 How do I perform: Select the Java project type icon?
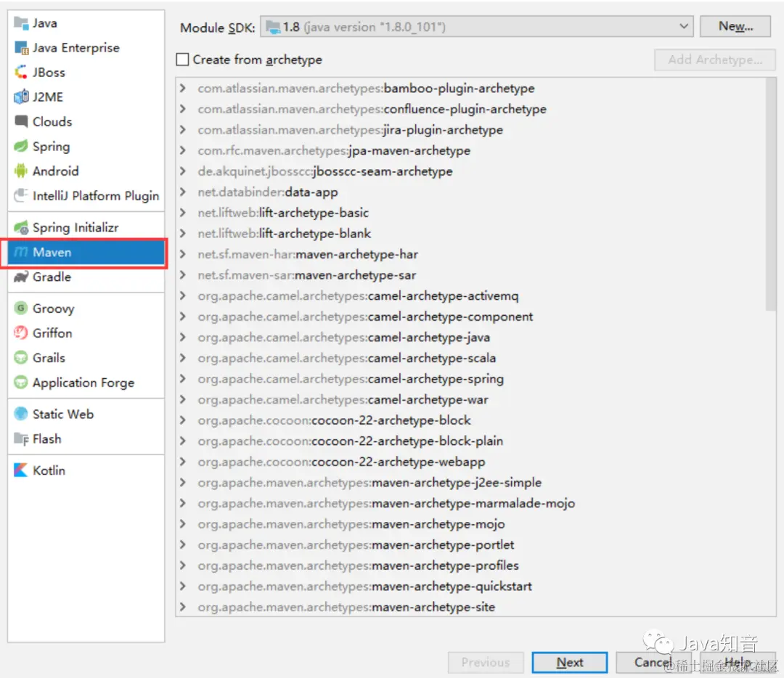click(x=21, y=23)
